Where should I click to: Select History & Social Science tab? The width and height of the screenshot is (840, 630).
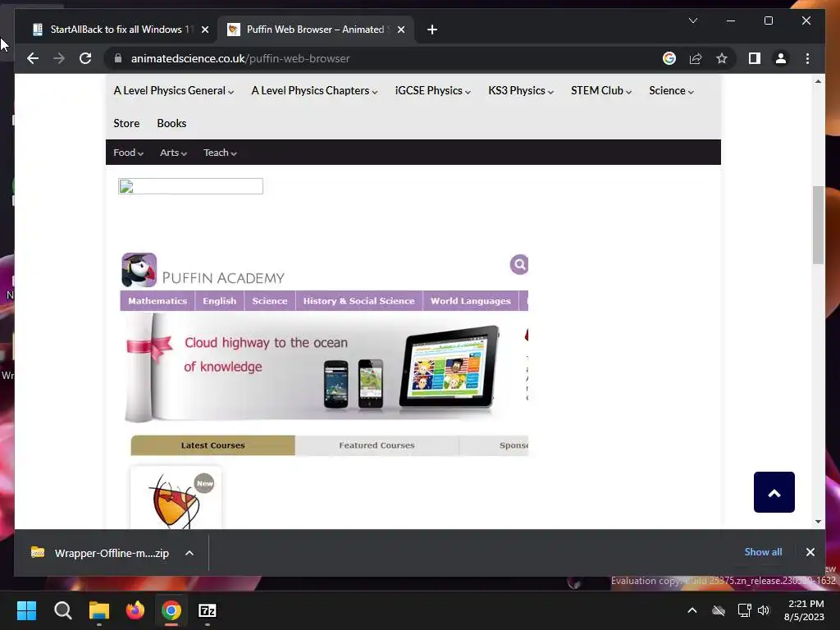pos(359,301)
